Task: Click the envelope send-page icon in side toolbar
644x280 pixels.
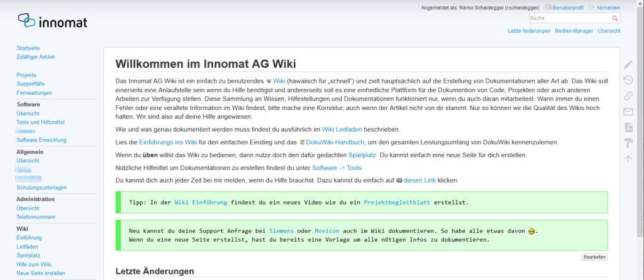Action: coord(628,112)
